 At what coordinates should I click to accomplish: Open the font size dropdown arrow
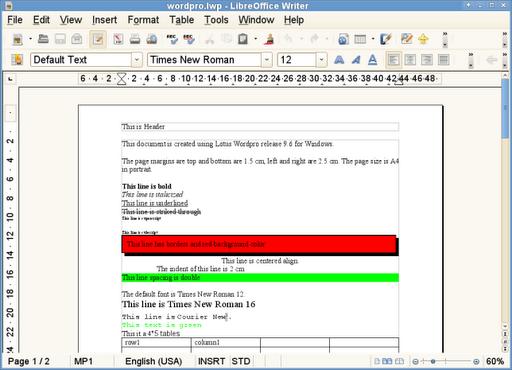coord(321,60)
